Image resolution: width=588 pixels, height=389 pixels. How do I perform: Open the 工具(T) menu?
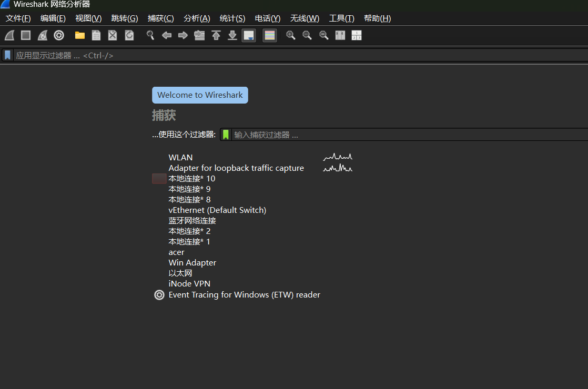(342, 18)
